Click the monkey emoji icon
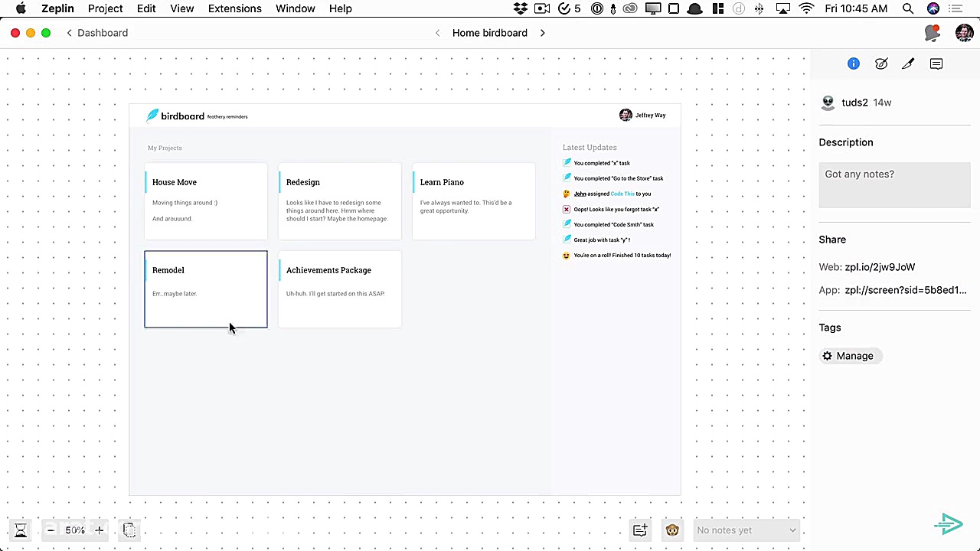 (672, 530)
